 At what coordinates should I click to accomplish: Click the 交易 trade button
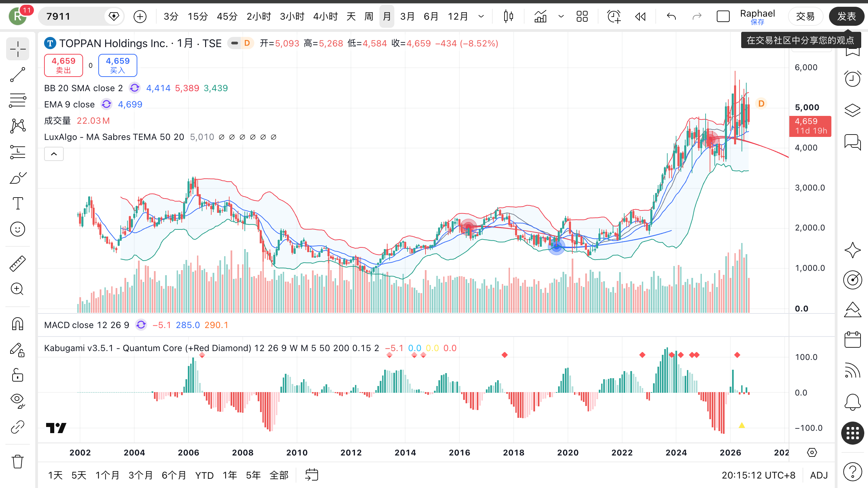(x=805, y=16)
